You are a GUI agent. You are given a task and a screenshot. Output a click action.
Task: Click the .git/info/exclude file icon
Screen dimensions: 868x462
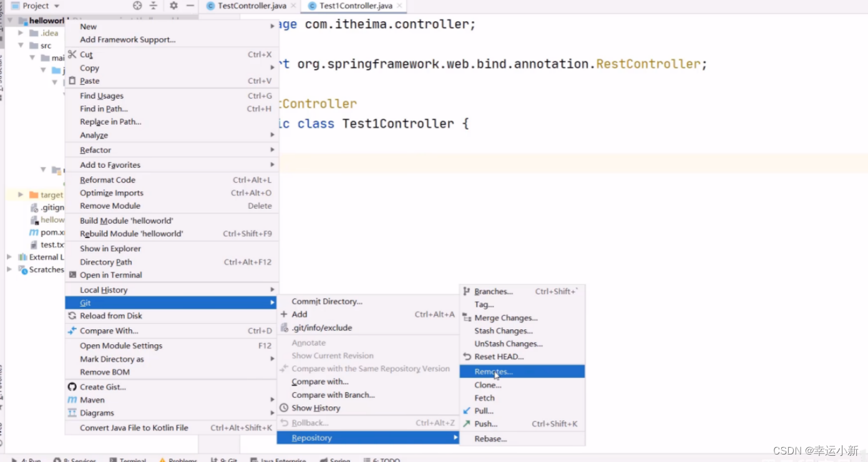point(285,327)
